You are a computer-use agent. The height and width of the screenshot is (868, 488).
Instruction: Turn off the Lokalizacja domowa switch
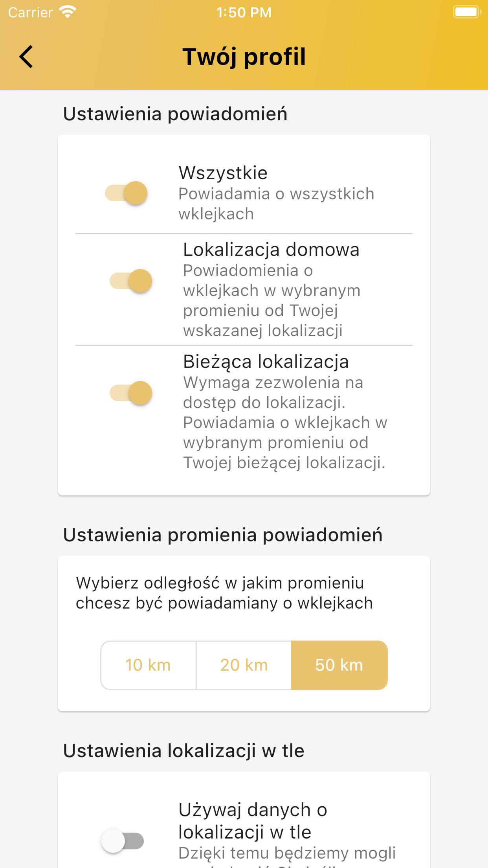pos(131,281)
